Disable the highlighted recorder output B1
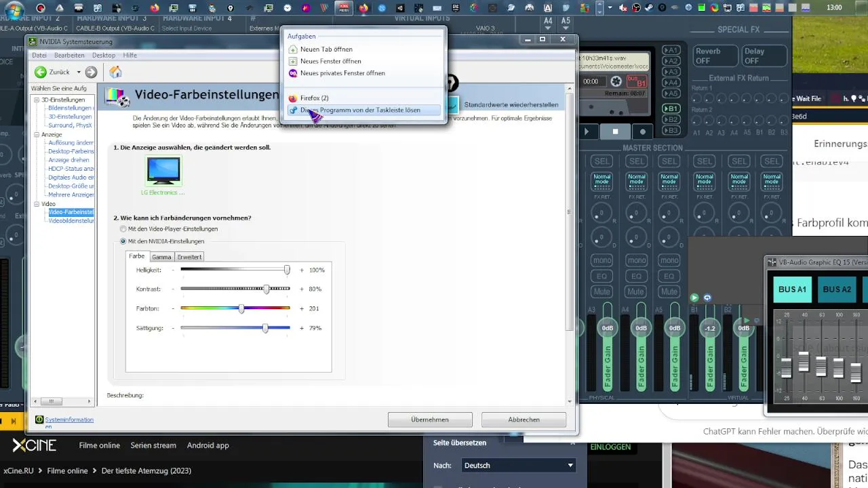 [671, 108]
